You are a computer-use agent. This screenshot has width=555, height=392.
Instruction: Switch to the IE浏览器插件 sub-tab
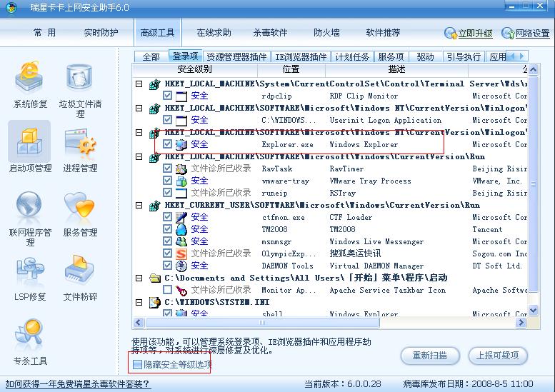(x=301, y=56)
